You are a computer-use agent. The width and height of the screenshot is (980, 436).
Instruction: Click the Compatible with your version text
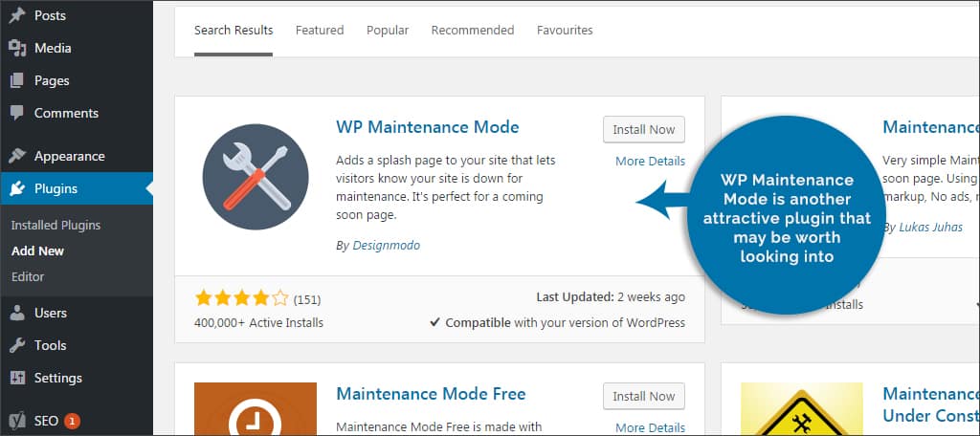click(x=558, y=323)
